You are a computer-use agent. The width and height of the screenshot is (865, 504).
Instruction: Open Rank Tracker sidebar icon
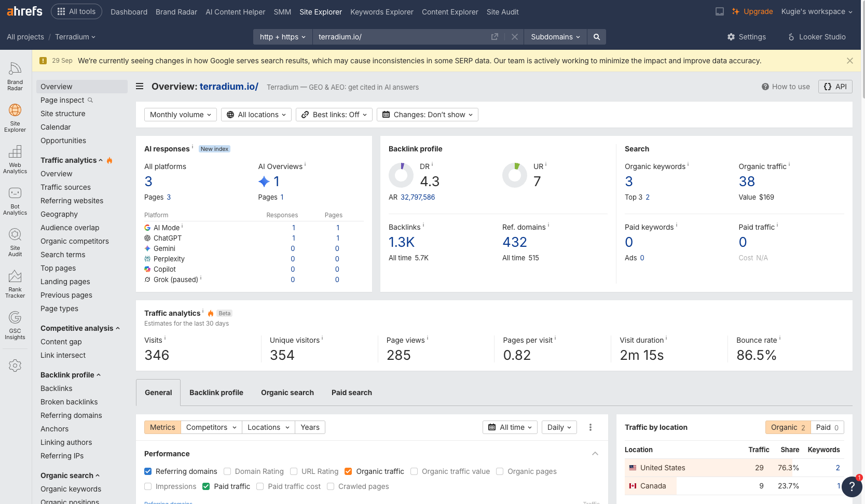(x=15, y=284)
